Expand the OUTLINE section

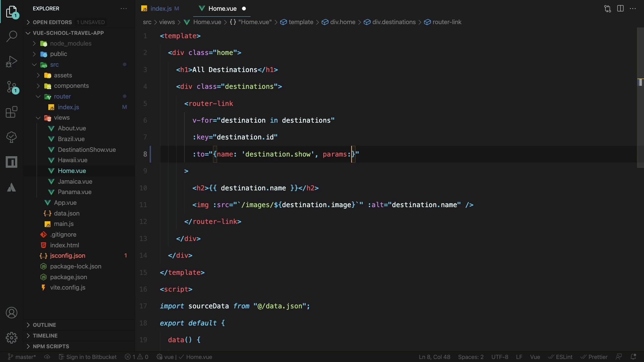44,325
